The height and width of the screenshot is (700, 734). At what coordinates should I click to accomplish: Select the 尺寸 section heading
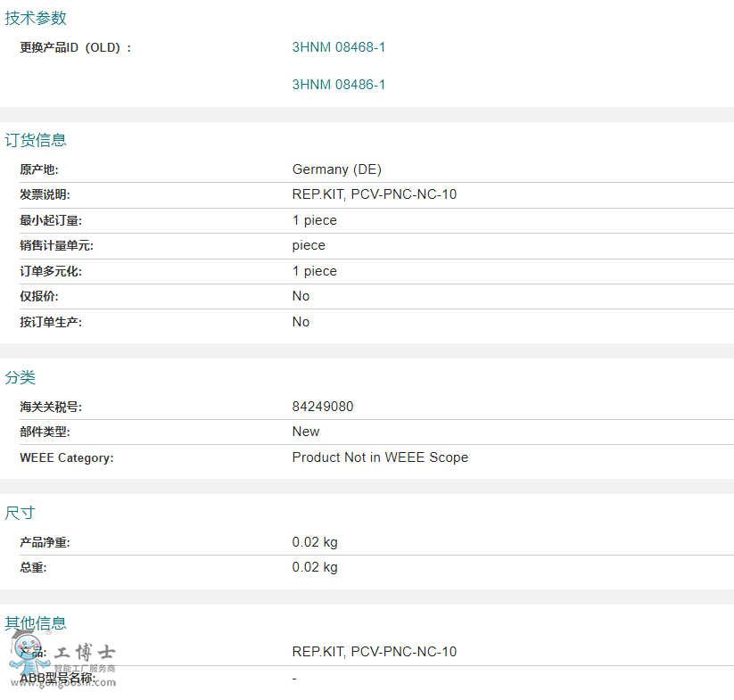(x=21, y=513)
